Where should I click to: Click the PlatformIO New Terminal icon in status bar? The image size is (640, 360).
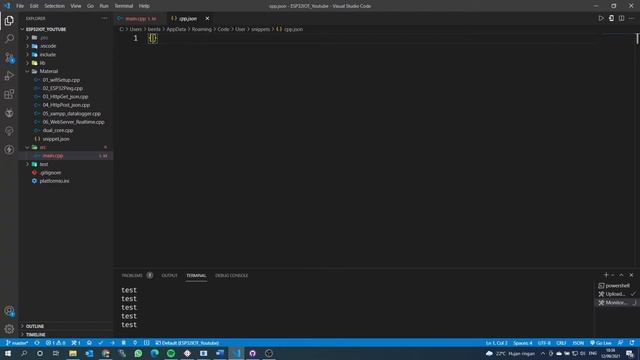(x=147, y=343)
